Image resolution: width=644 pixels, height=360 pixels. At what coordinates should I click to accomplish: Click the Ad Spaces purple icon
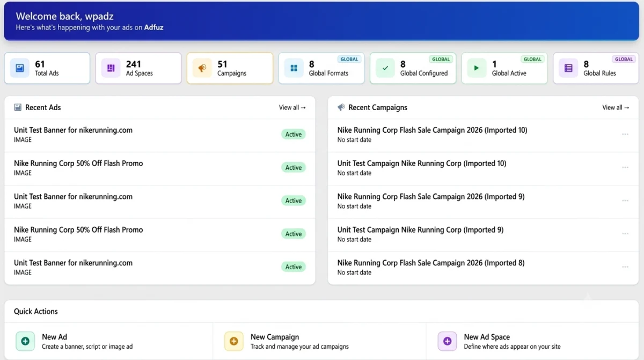click(x=111, y=68)
